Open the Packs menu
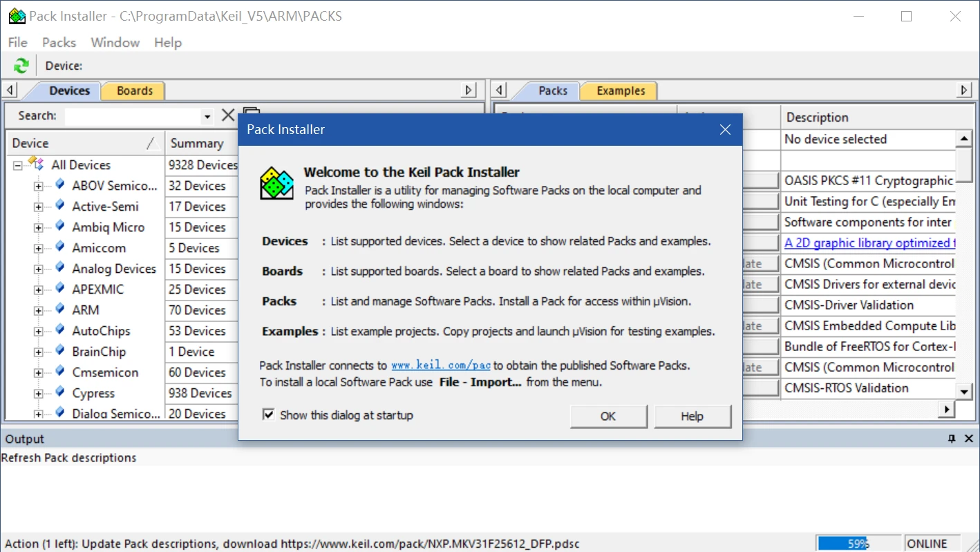 59,42
